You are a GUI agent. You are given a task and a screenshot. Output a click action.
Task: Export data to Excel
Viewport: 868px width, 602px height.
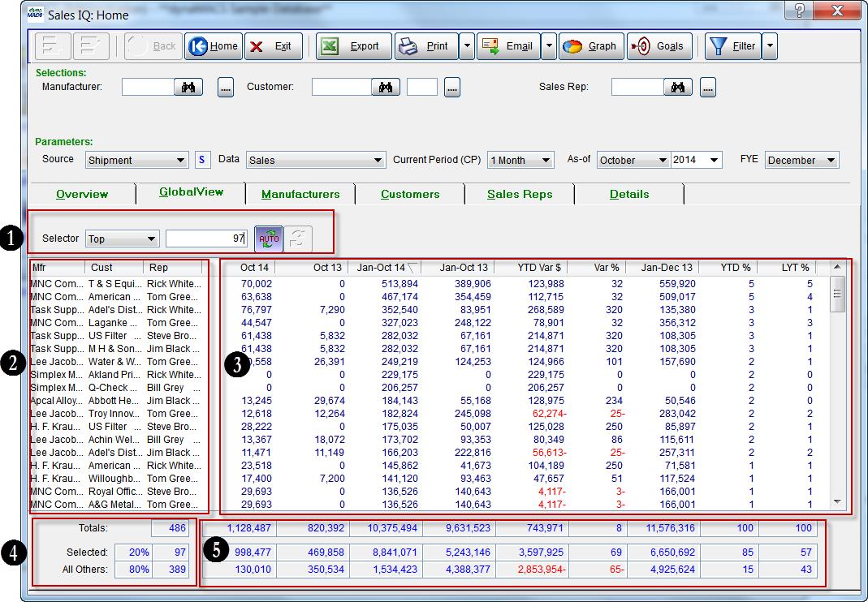click(x=354, y=46)
